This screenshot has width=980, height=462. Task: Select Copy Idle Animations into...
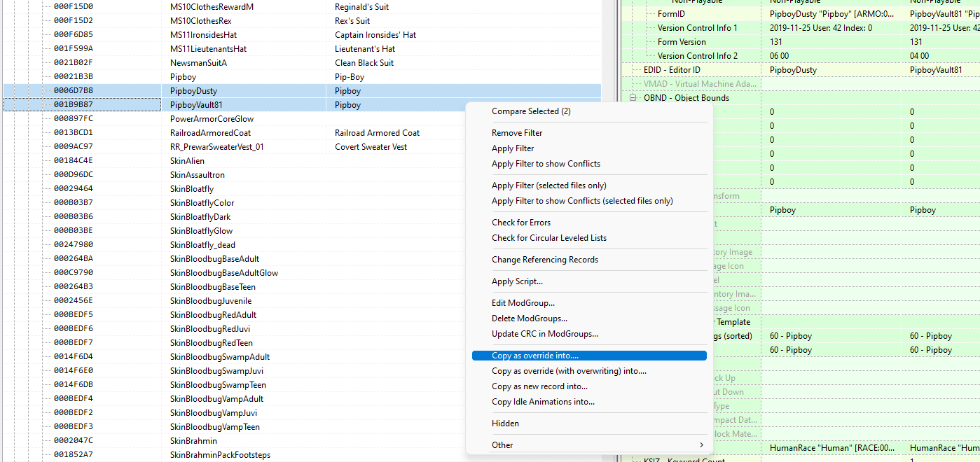pyautogui.click(x=543, y=402)
